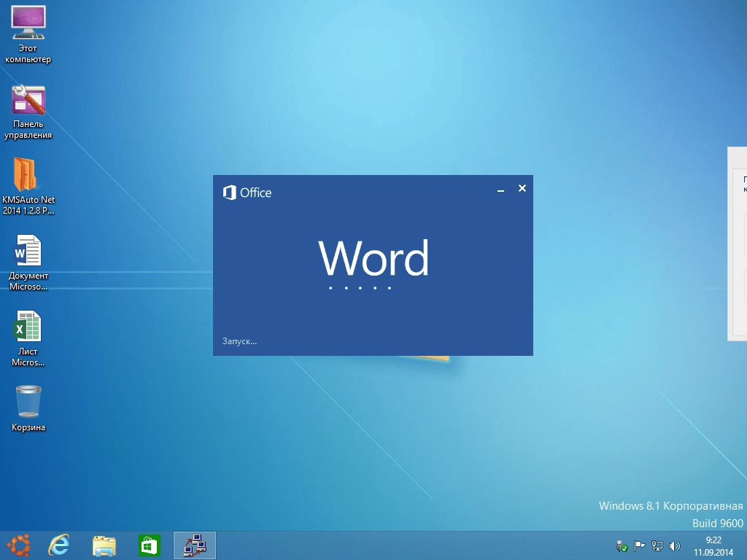Screen dimensions: 747x560
Task: Open the Корзина recycle bin icon
Action: tap(28, 408)
